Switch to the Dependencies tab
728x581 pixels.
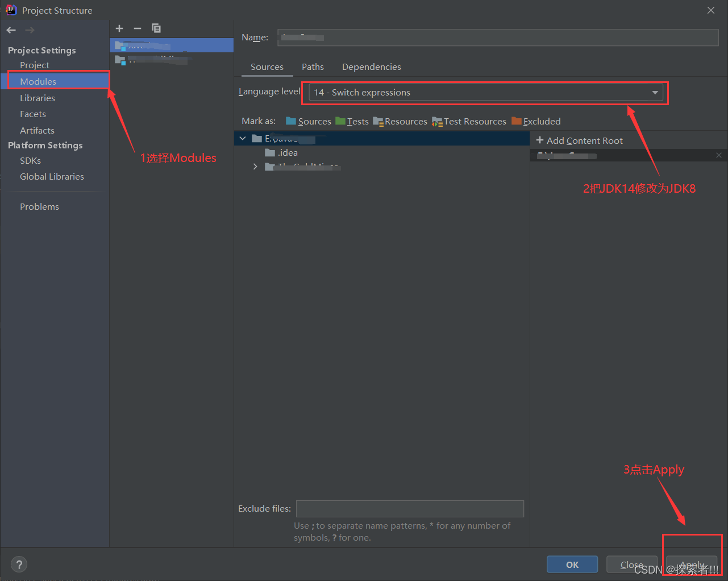pos(372,67)
